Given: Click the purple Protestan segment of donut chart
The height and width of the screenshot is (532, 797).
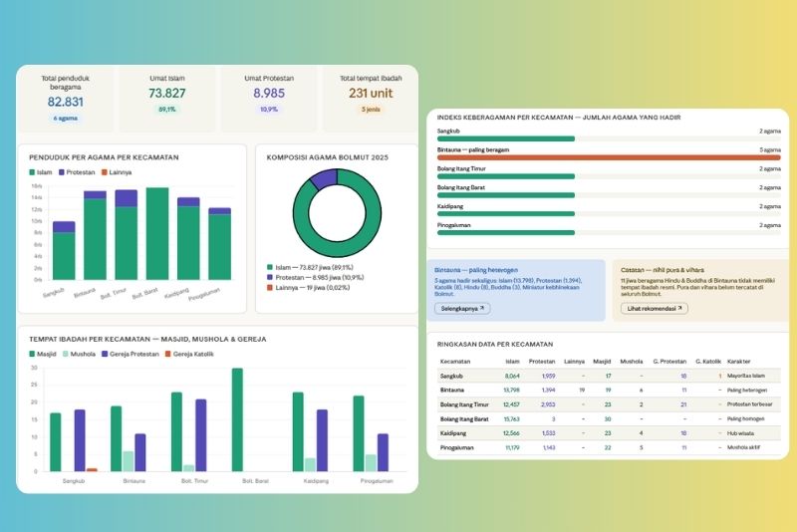Looking at the screenshot, I should 324,179.
